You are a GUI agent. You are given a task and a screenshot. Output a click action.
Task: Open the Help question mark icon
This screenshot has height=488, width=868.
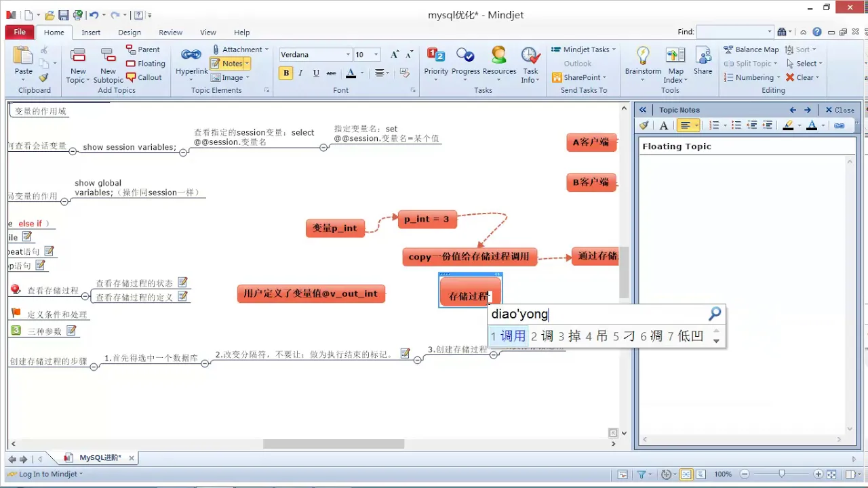[817, 32]
